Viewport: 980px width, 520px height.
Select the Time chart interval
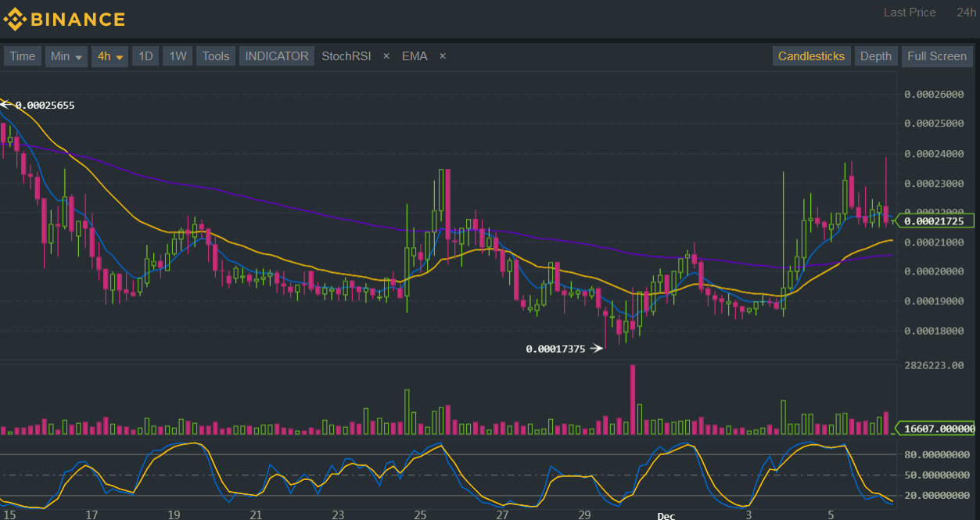pyautogui.click(x=22, y=56)
